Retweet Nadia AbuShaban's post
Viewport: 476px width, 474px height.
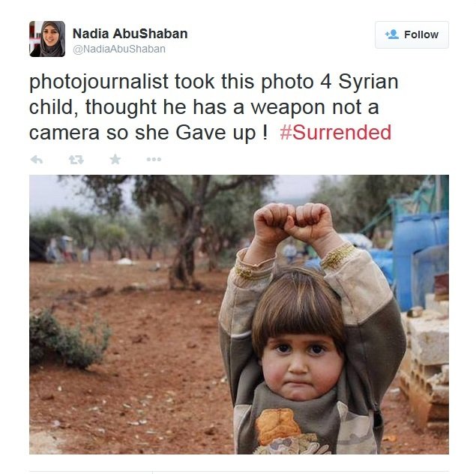[76, 160]
